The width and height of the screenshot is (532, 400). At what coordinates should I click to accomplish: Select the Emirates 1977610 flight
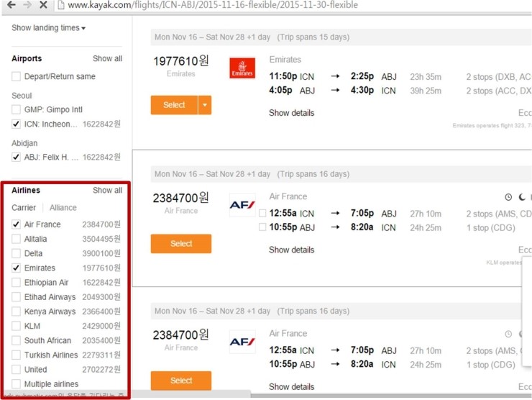pyautogui.click(x=174, y=105)
